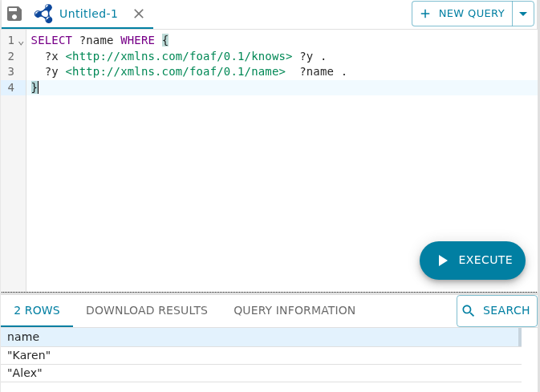Click the save query floppy disk icon
The image size is (540, 392).
click(14, 14)
